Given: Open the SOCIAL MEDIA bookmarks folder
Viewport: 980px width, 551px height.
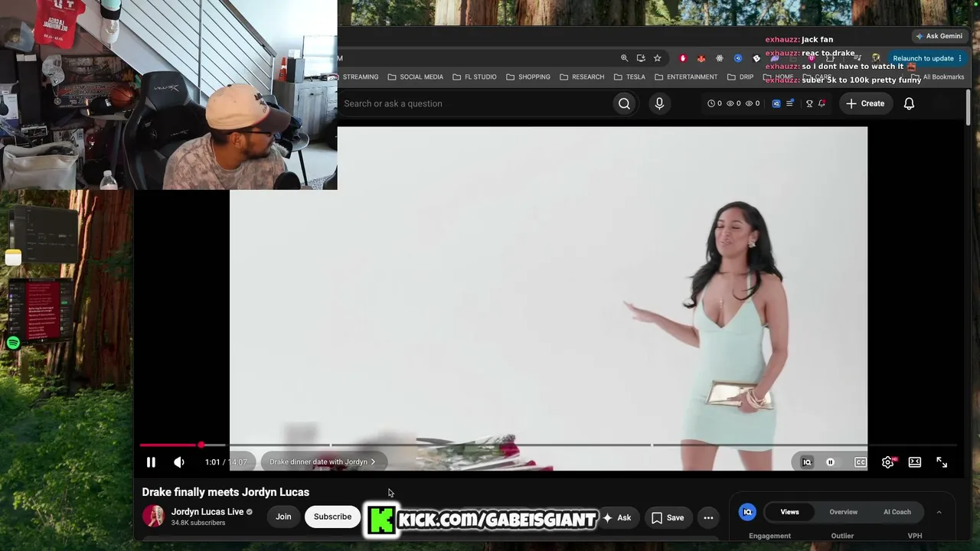Looking at the screenshot, I should point(415,77).
